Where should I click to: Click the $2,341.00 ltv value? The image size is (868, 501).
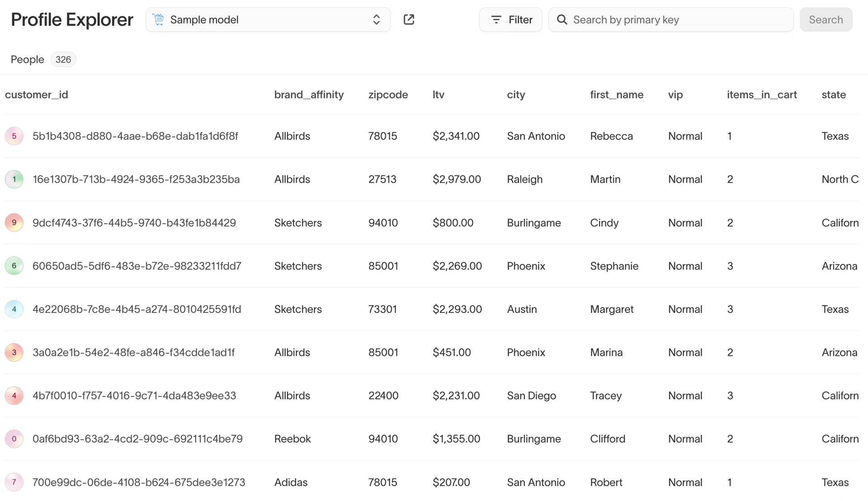tap(456, 136)
